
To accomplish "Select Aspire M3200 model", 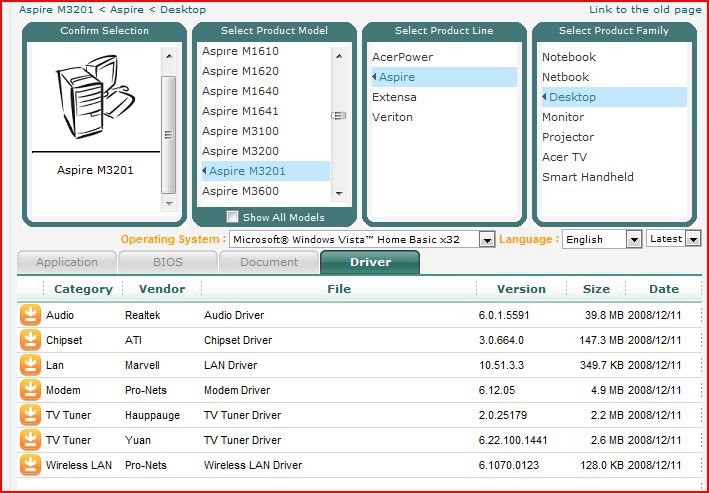I will point(240,151).
